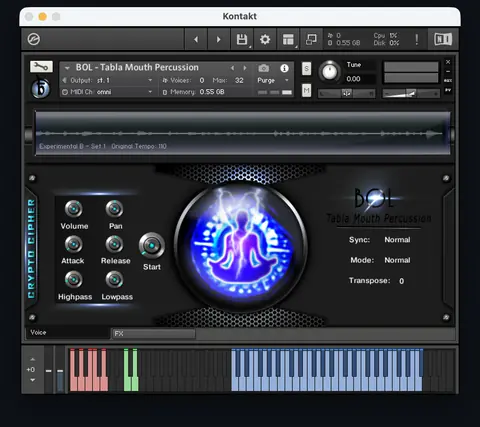Click the Cpu usage readout
The width and height of the screenshot is (480, 427).
click(386, 35)
